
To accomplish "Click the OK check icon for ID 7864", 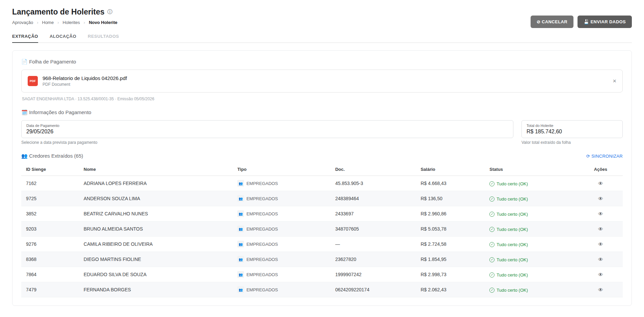I will (492, 275).
